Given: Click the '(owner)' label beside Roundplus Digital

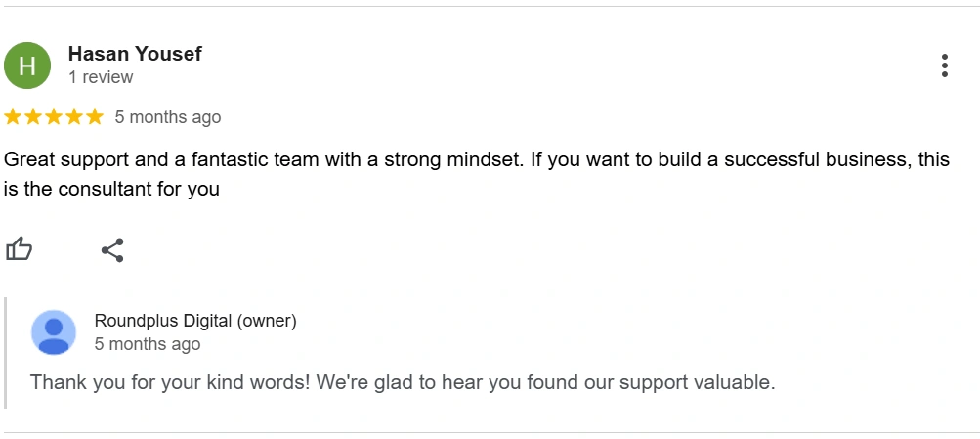Looking at the screenshot, I should tap(266, 321).
